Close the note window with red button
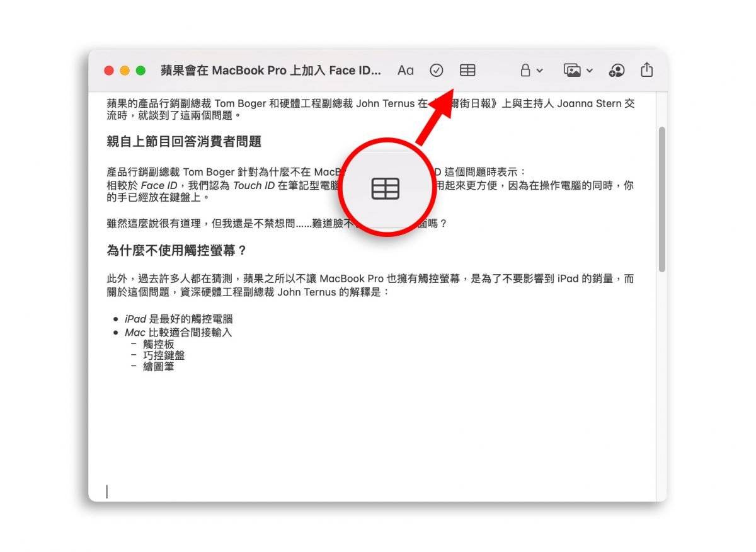The image size is (756, 552). (x=109, y=71)
